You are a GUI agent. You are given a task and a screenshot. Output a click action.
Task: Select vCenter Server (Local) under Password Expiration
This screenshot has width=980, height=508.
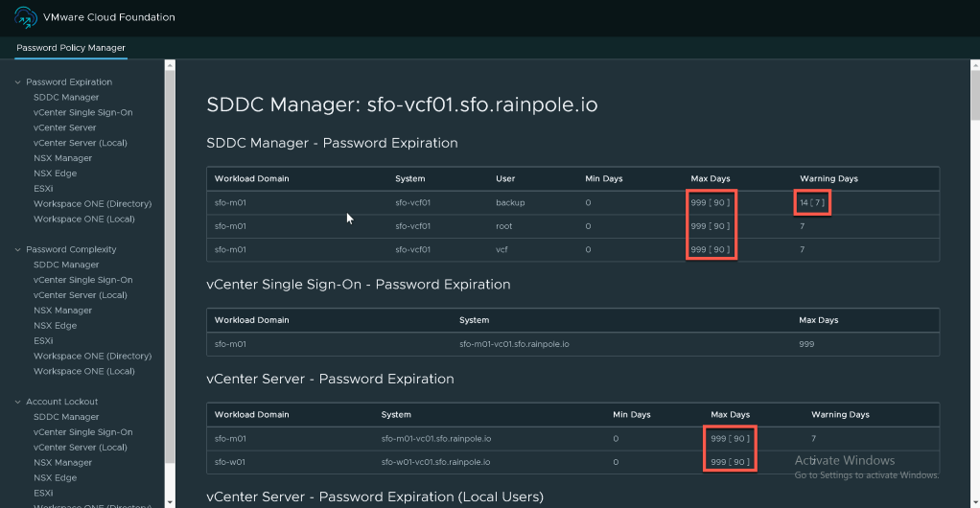click(80, 143)
